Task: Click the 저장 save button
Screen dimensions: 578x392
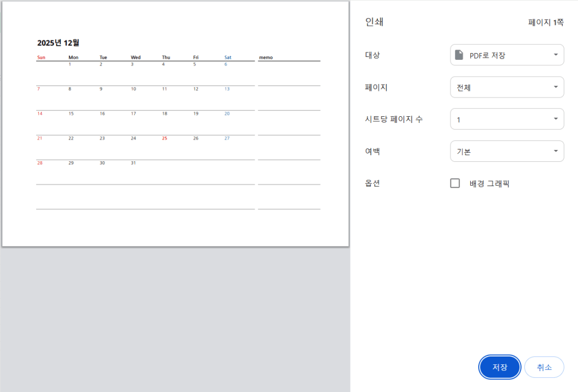Action: (500, 367)
